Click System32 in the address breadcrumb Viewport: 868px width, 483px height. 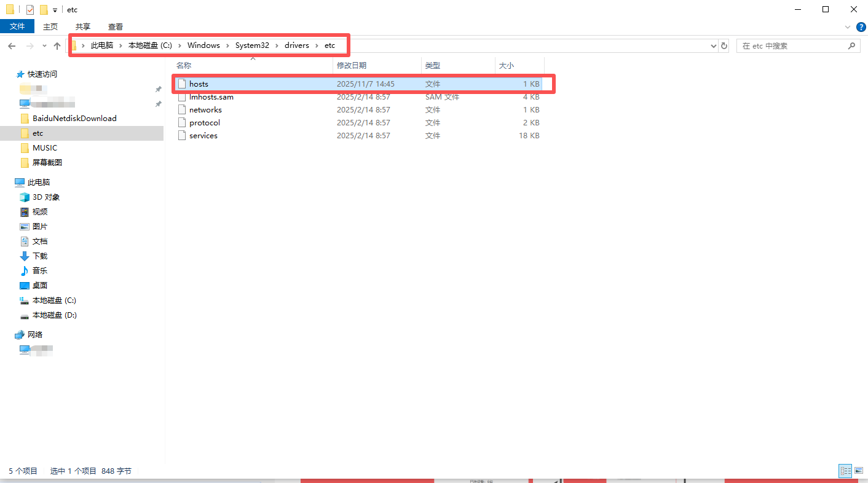252,45
